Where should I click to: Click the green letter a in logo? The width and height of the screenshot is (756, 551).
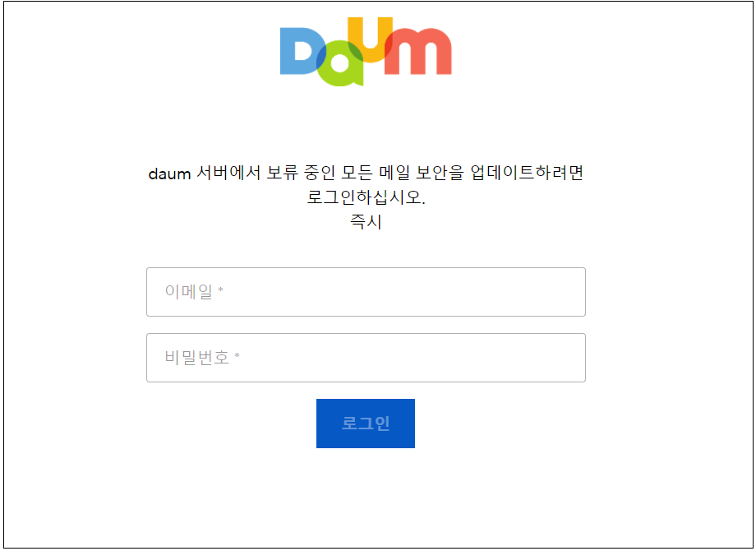point(340,63)
